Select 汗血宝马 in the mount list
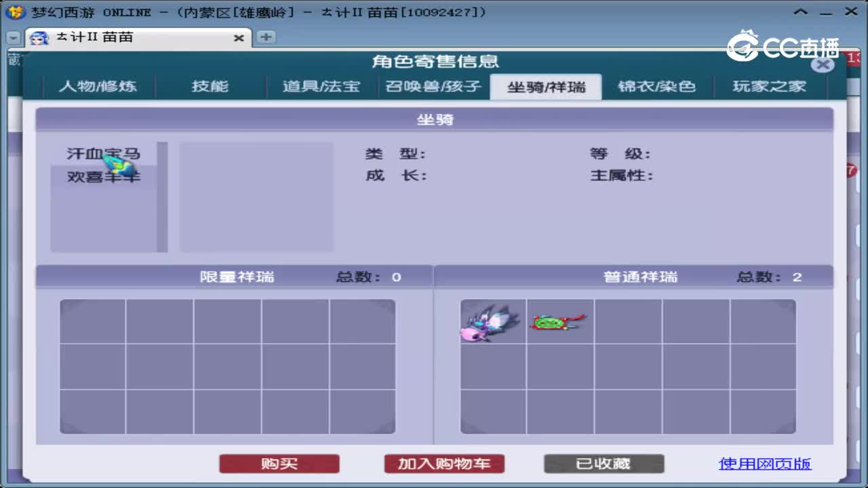 [103, 154]
